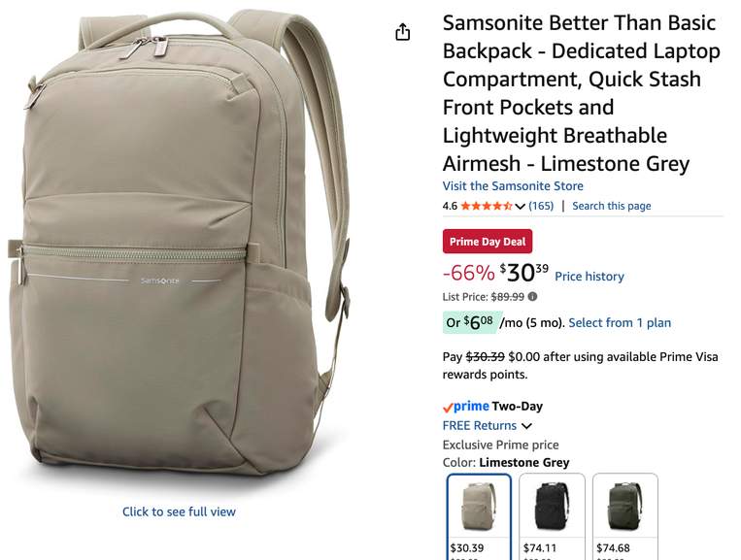Screen dimensions: 741x560
Task: Click the FREE Returns link
Action: [479, 425]
